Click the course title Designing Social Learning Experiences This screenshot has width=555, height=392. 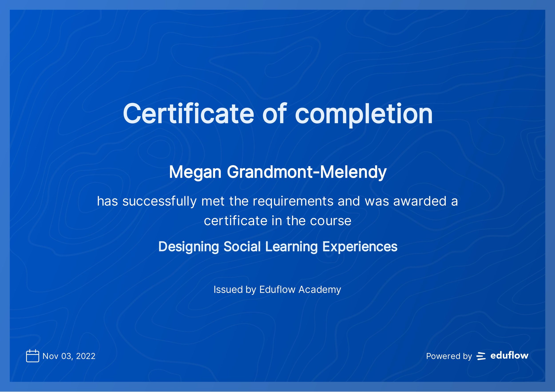[278, 247]
